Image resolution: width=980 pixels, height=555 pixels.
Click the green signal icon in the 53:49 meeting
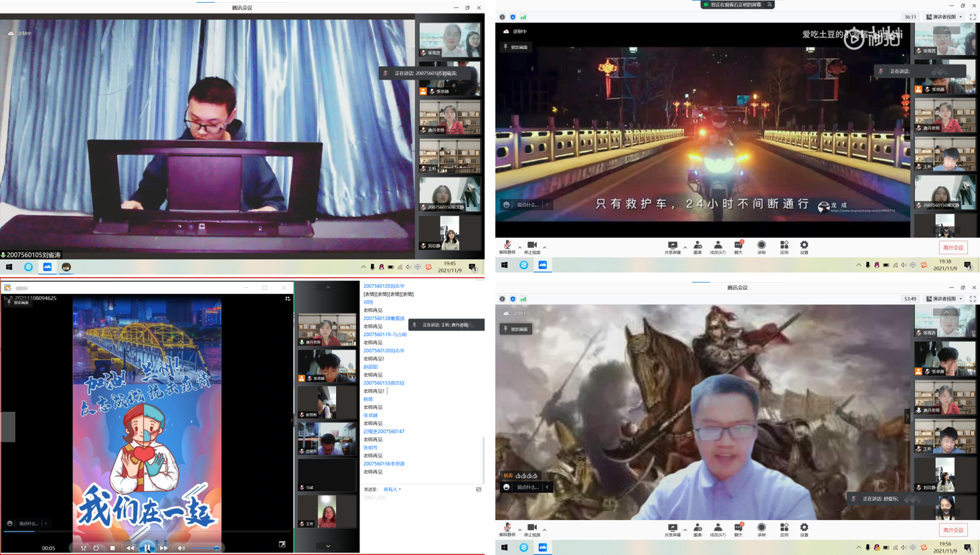click(x=523, y=299)
